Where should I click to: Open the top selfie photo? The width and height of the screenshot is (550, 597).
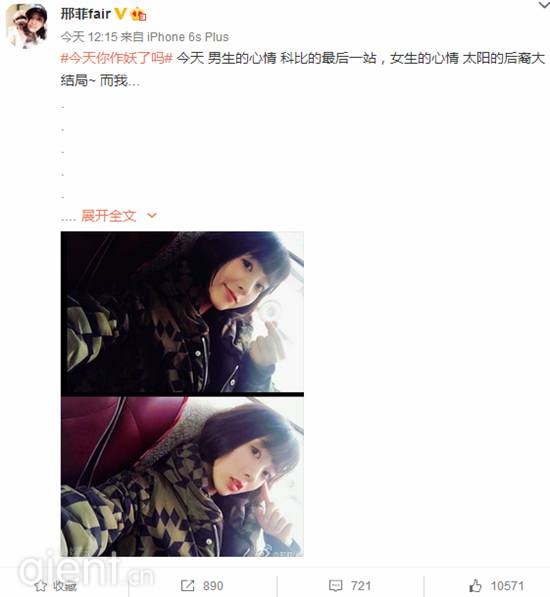(x=182, y=312)
